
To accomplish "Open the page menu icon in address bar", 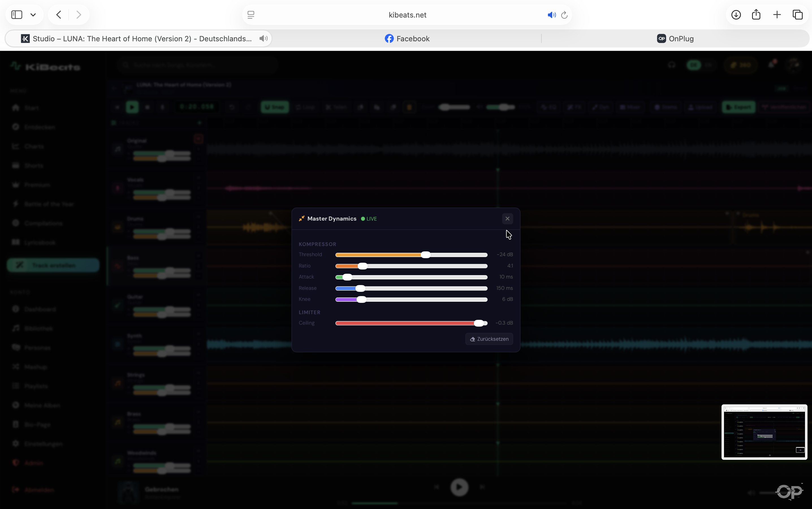I will 251,15.
